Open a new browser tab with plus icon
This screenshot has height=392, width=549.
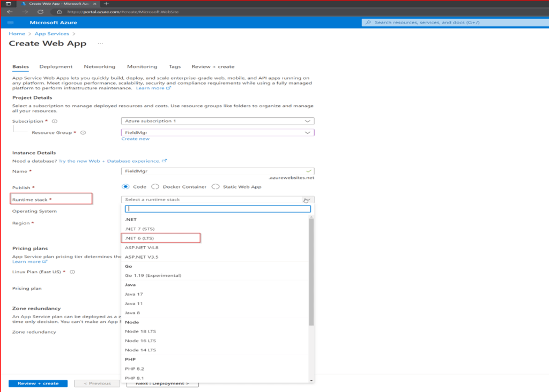point(107,4)
